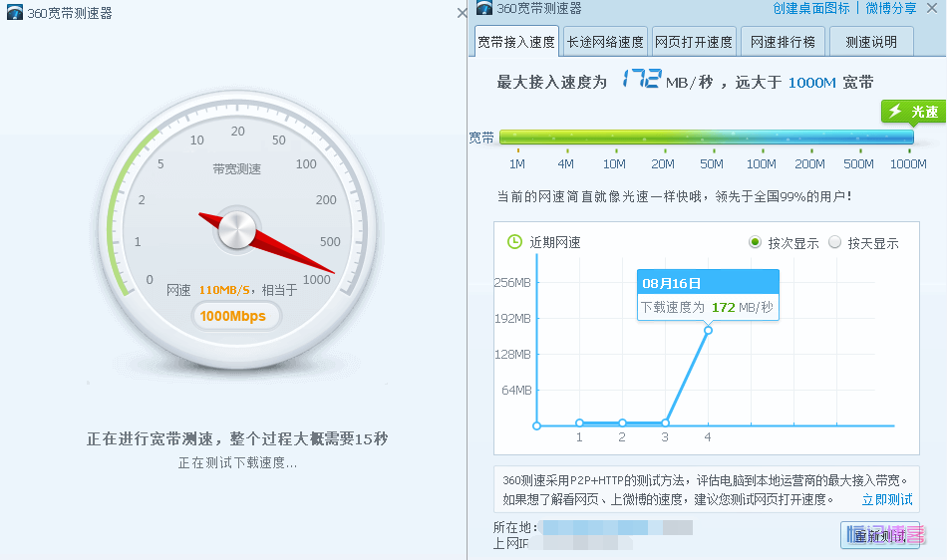
Task: Click the 08月16日 tooltip header
Action: tap(708, 283)
